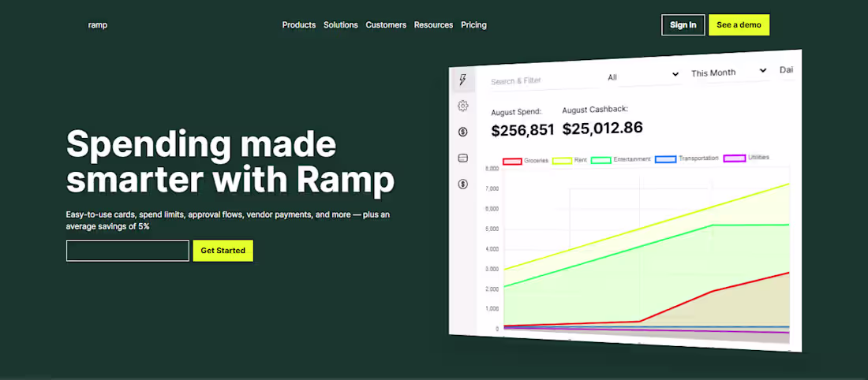Expand the All category dropdown
The image size is (868, 380).
pyautogui.click(x=643, y=77)
